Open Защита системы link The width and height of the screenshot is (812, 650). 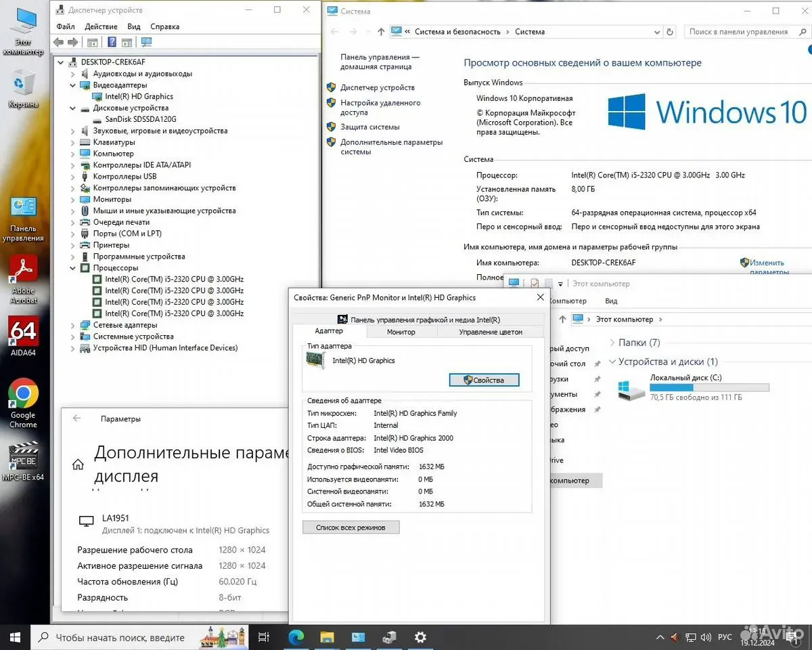(370, 127)
